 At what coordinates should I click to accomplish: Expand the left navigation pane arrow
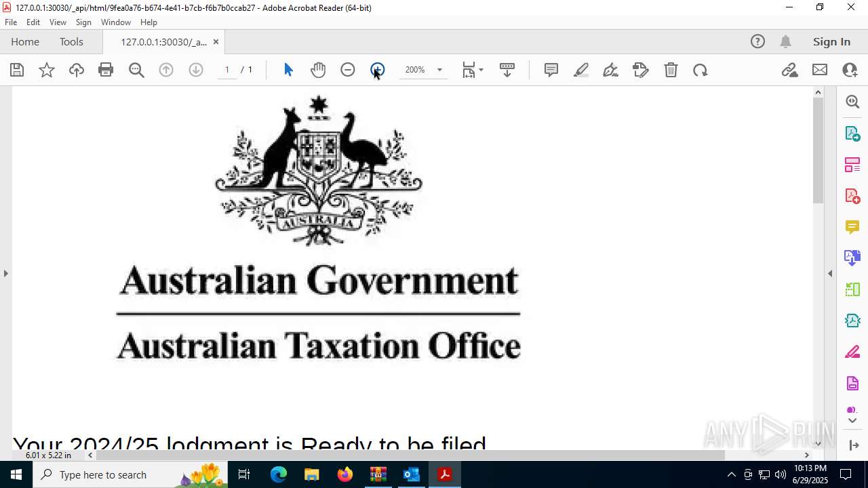(x=5, y=273)
